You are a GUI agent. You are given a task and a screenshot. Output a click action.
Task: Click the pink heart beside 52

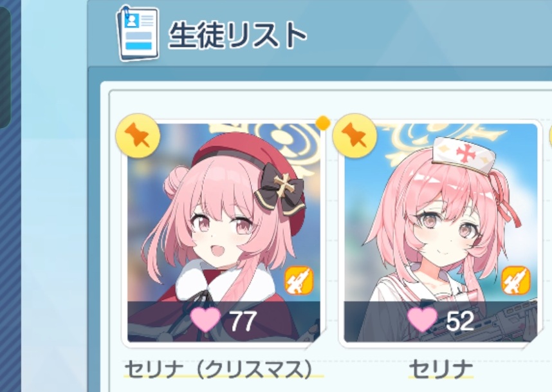pos(422,319)
